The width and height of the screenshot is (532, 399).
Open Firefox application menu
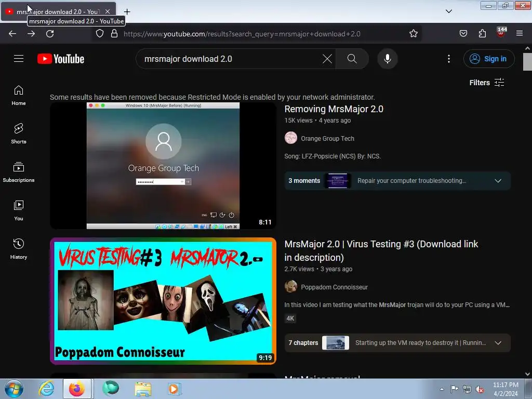click(520, 34)
